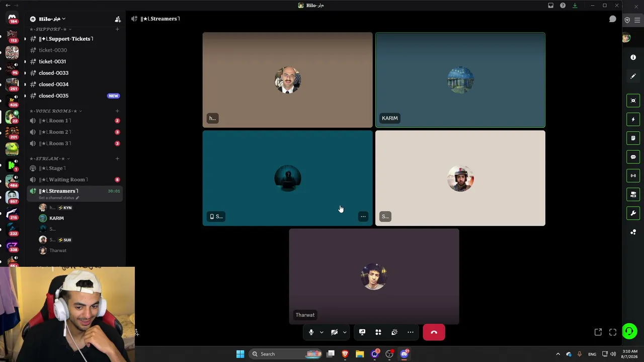Open more call options ellipsis

[411, 332]
